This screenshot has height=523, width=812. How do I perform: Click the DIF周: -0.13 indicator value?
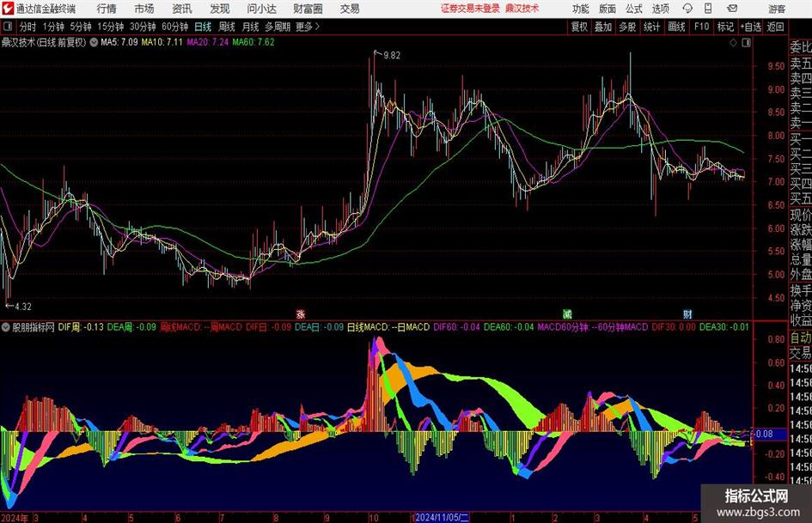[x=80, y=327]
